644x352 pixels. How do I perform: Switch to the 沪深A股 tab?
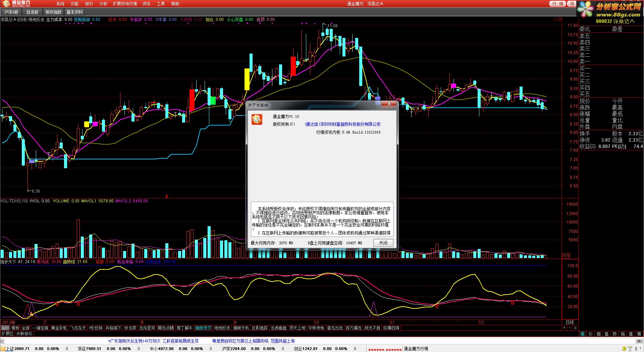(x=11, y=12)
